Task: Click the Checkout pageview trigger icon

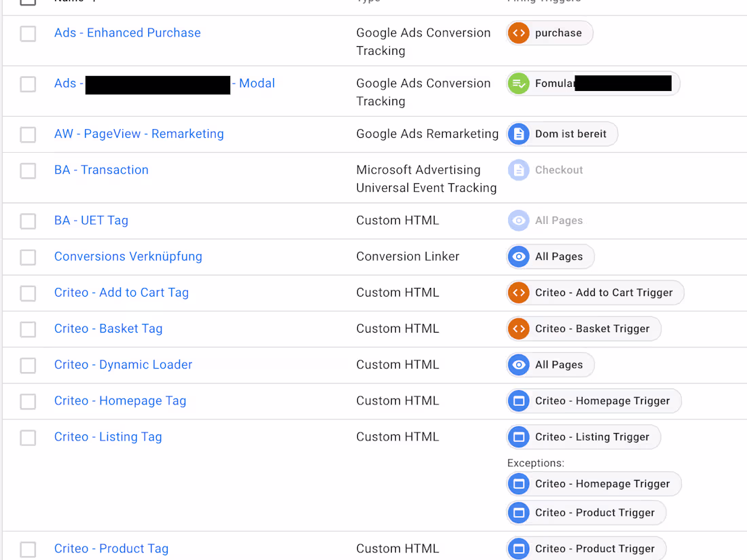Action: [x=518, y=170]
